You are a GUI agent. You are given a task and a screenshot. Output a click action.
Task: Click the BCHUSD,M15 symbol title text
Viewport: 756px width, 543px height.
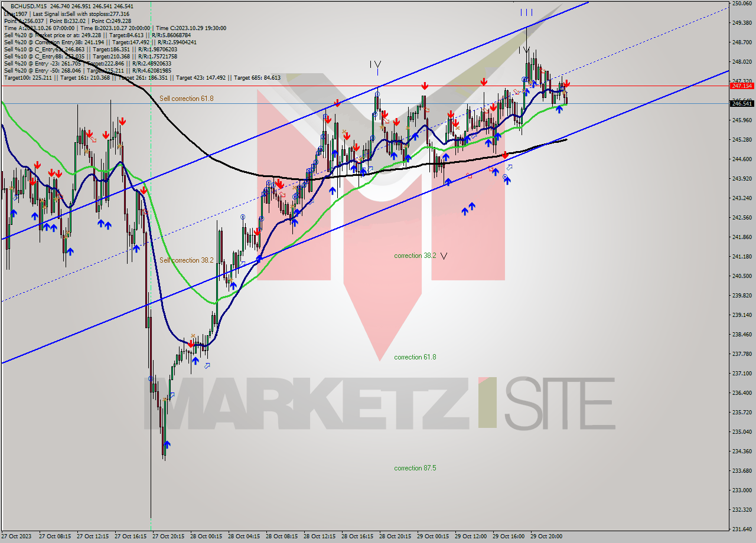30,6
